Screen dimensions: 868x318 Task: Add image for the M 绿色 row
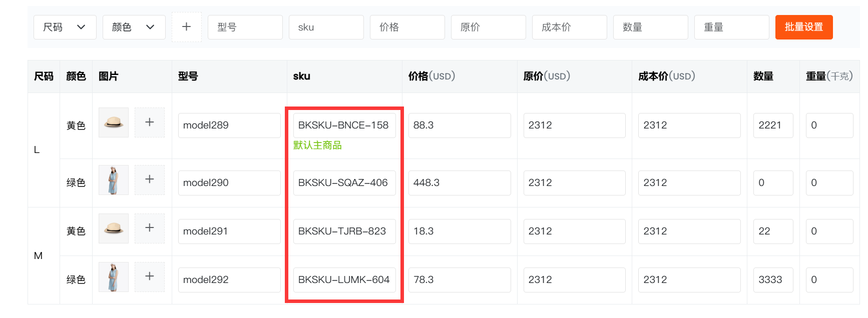point(150,276)
